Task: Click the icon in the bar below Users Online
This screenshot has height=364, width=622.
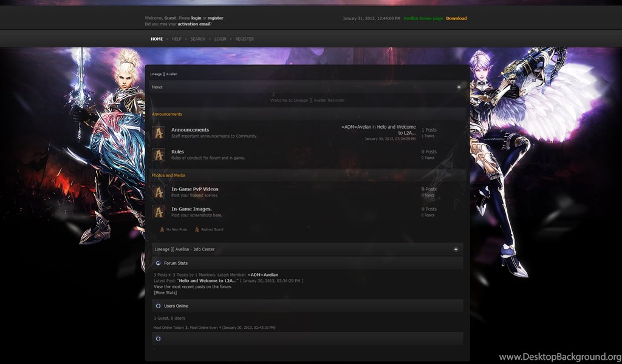Action: 159,339
